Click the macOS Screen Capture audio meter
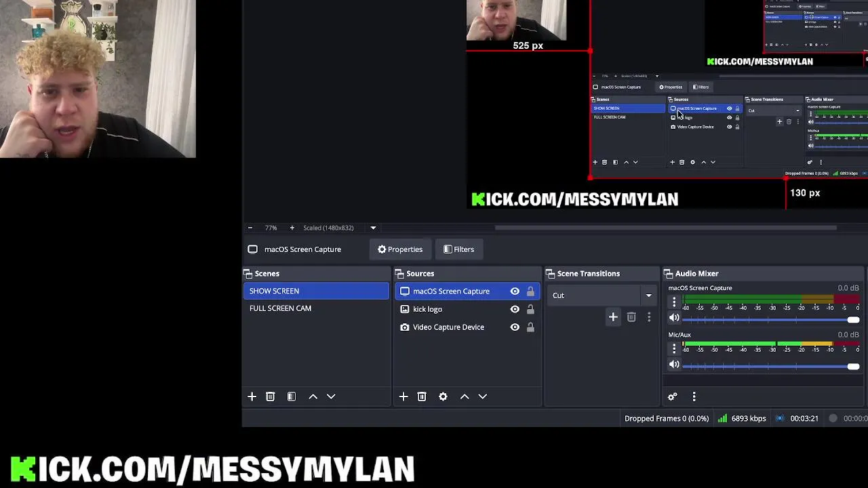The height and width of the screenshot is (488, 868). click(x=771, y=299)
